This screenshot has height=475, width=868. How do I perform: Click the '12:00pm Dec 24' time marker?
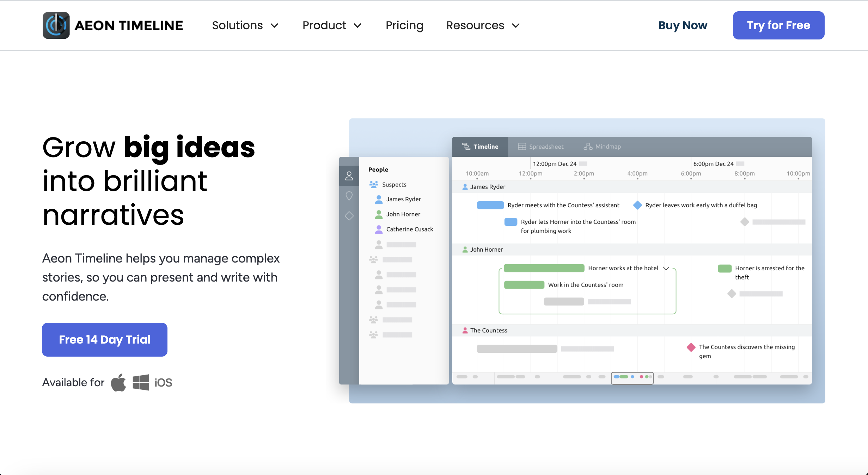555,164
